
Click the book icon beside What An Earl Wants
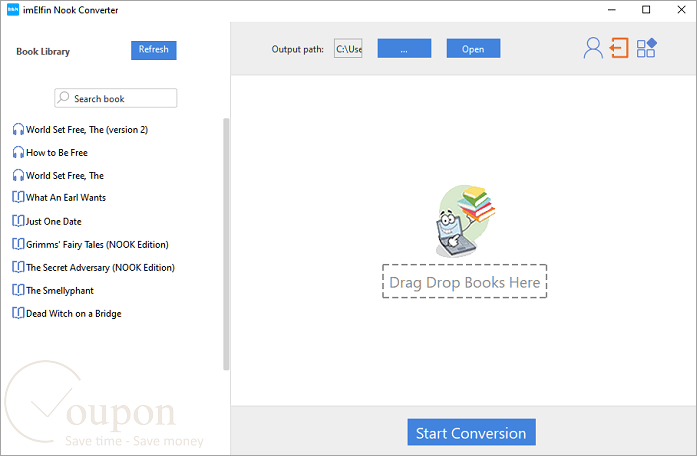18,197
